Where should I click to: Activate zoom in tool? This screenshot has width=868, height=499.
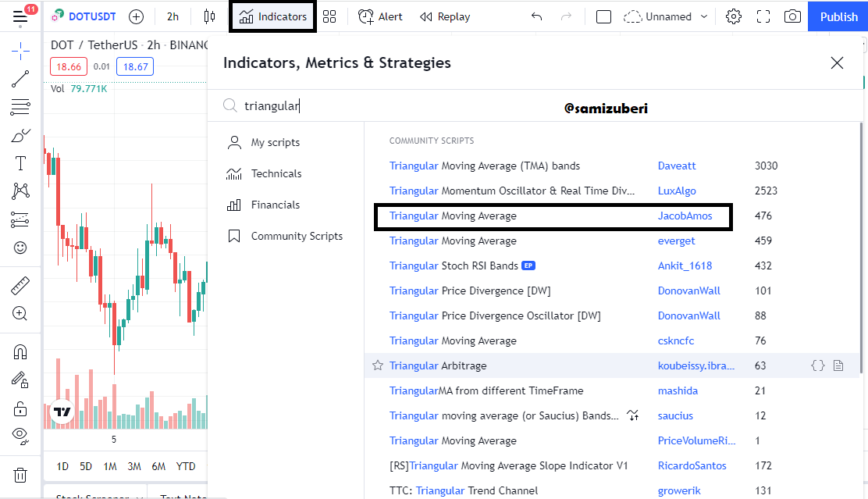pos(20,313)
